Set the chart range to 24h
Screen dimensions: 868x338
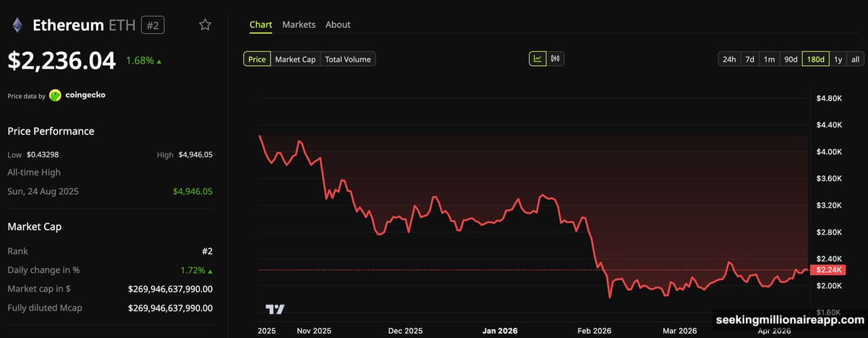pyautogui.click(x=729, y=59)
